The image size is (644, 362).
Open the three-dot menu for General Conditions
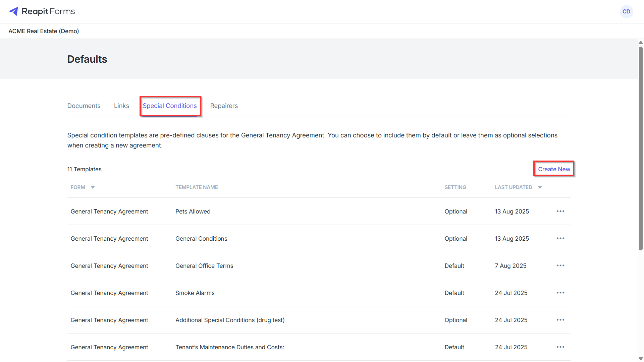tap(560, 238)
